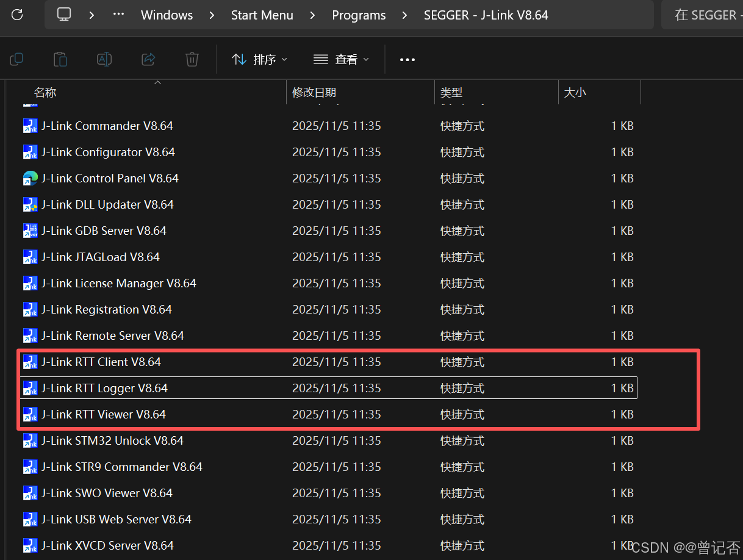Click the 快捷方式 type cell in the RTT Viewer row
The image size is (743, 560).
pos(462,415)
